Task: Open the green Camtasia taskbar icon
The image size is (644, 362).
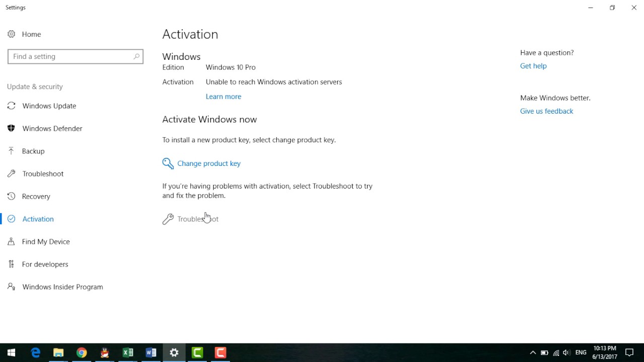Action: [197, 353]
